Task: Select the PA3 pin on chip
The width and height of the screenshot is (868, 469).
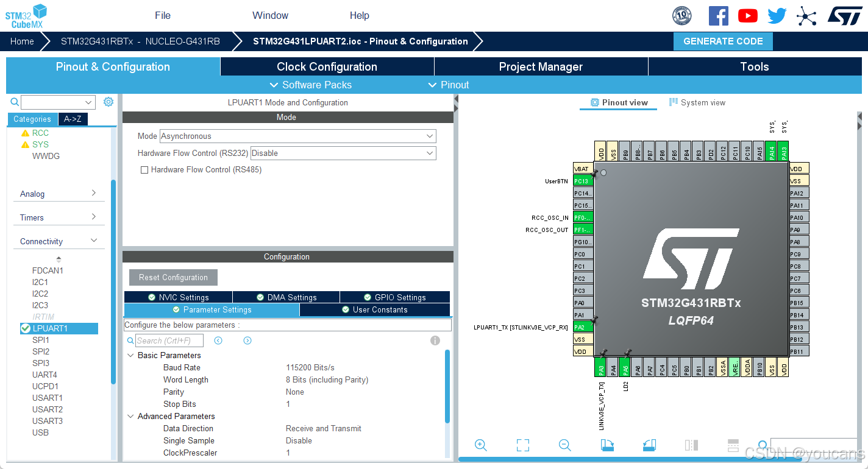Action: (600, 367)
